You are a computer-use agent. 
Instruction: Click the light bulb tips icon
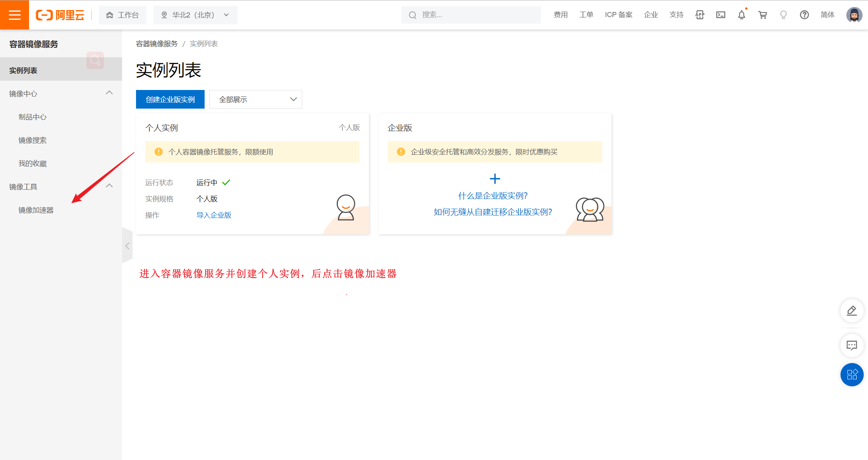tap(784, 15)
